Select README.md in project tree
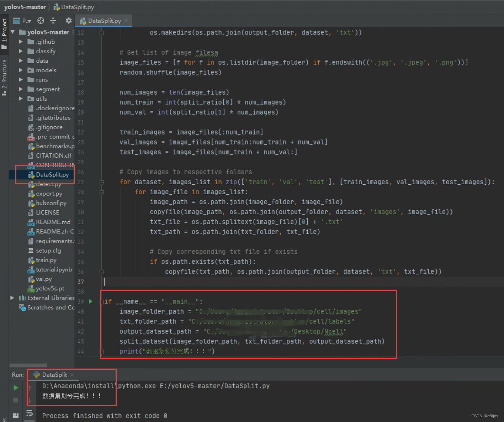This screenshot has width=504, height=422. click(49, 222)
